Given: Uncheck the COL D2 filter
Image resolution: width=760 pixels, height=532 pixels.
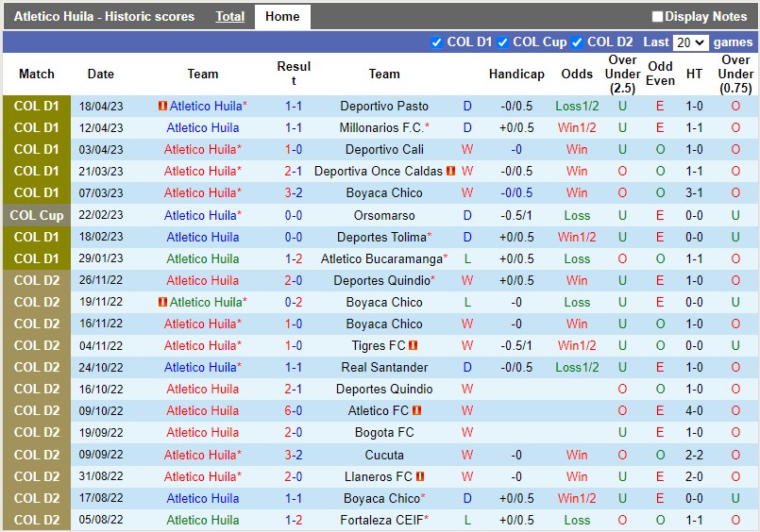Looking at the screenshot, I should point(577,42).
